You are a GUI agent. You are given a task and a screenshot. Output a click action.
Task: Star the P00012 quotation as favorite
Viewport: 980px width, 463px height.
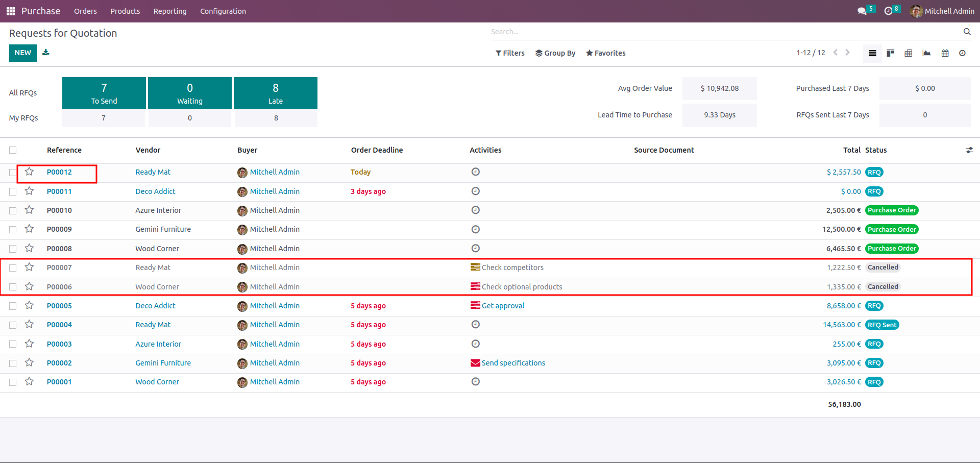(x=29, y=172)
